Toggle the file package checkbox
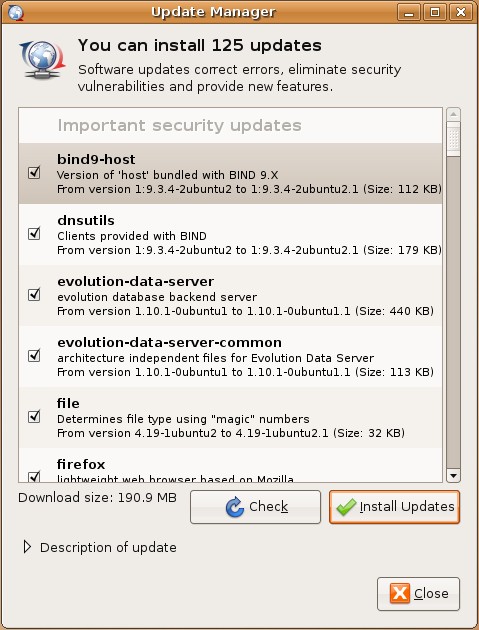 coord(34,417)
